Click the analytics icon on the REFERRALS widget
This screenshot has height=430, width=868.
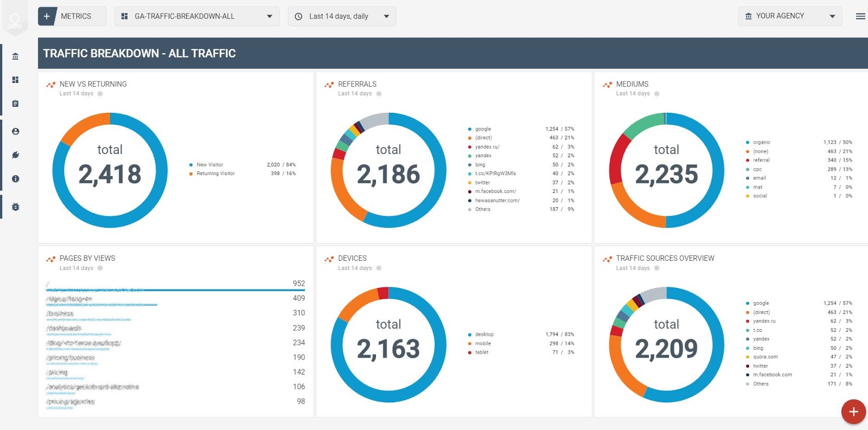pos(329,85)
